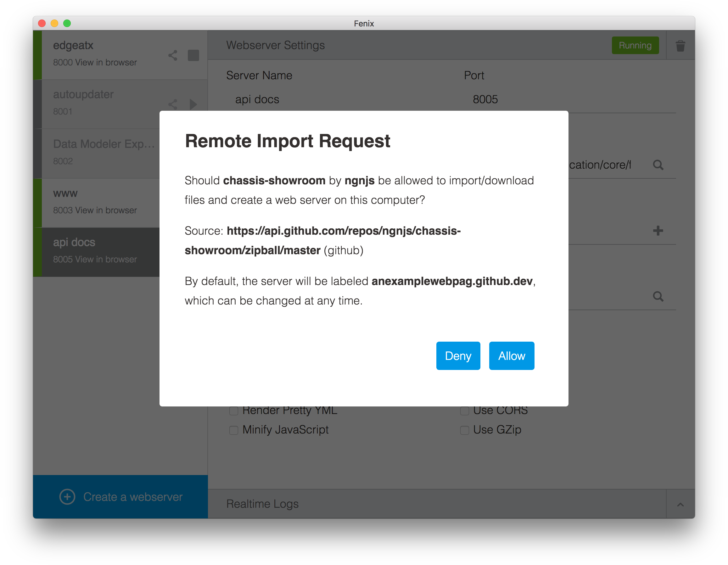Click the share icon for autoupdater server
Image resolution: width=728 pixels, height=565 pixels.
point(172,104)
